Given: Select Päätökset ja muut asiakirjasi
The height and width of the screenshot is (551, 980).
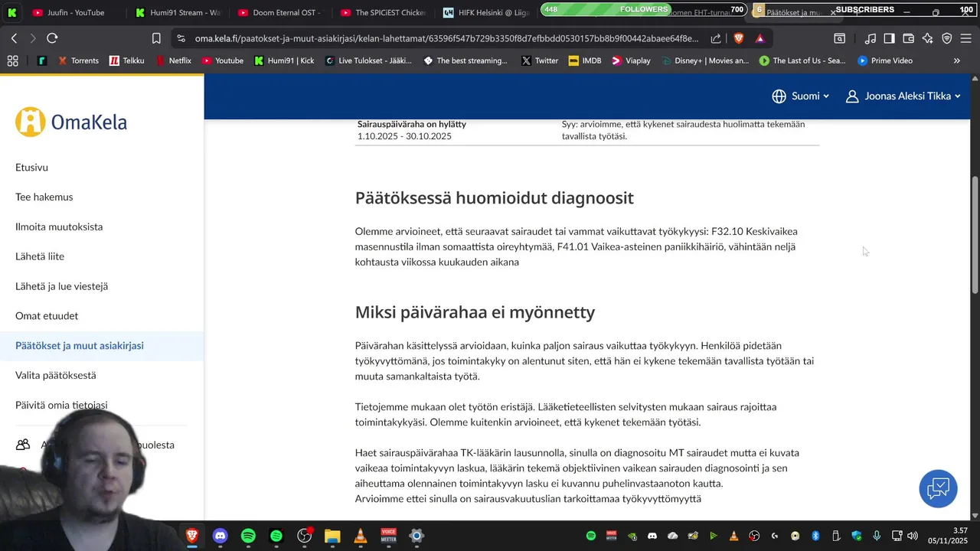Looking at the screenshot, I should coord(102,346).
